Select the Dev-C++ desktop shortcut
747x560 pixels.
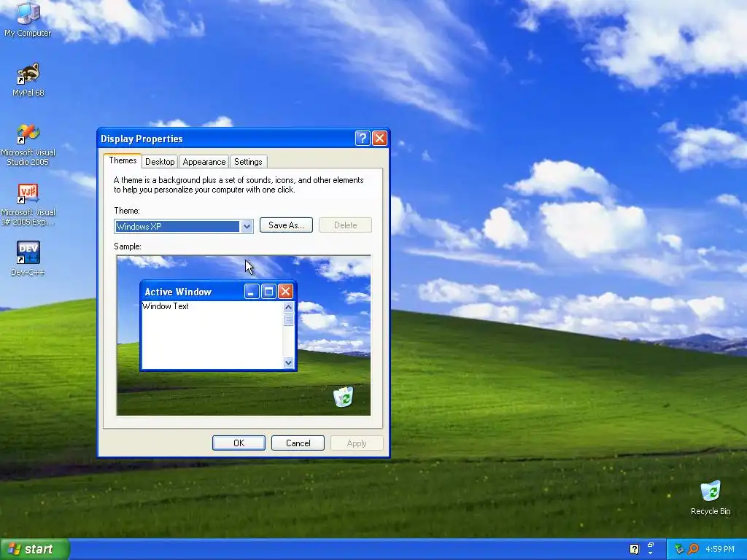28,259
